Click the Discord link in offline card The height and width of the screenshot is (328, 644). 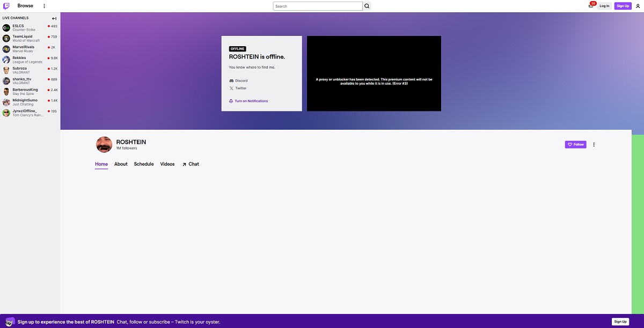pyautogui.click(x=241, y=80)
